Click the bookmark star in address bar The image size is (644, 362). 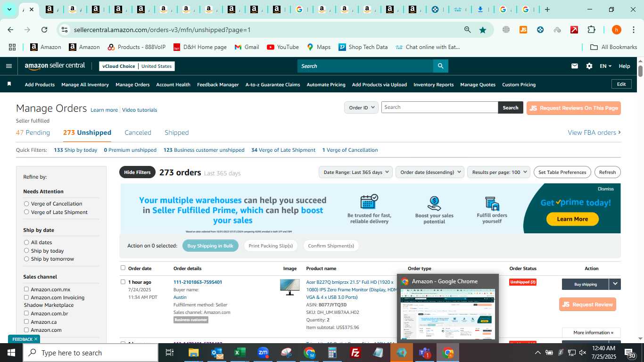[x=483, y=30]
